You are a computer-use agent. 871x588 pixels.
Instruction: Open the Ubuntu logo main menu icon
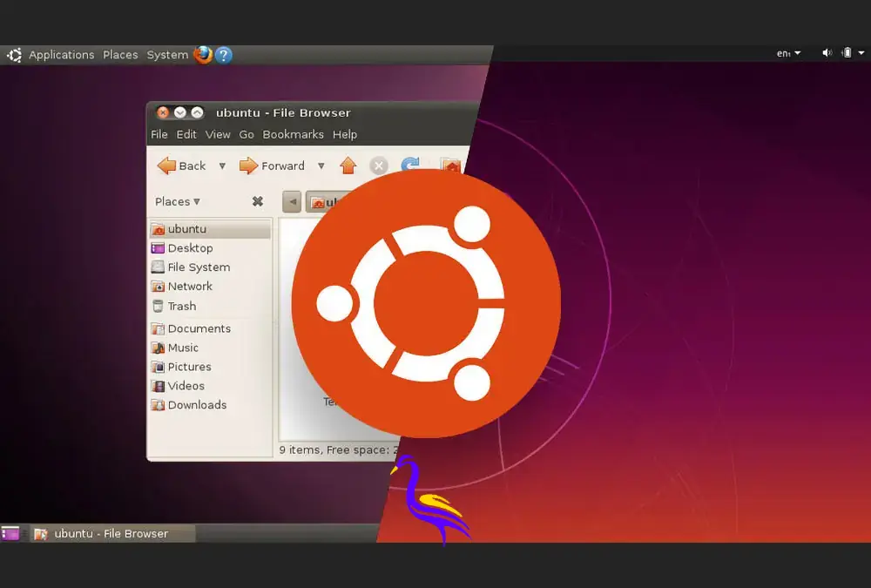(x=14, y=55)
